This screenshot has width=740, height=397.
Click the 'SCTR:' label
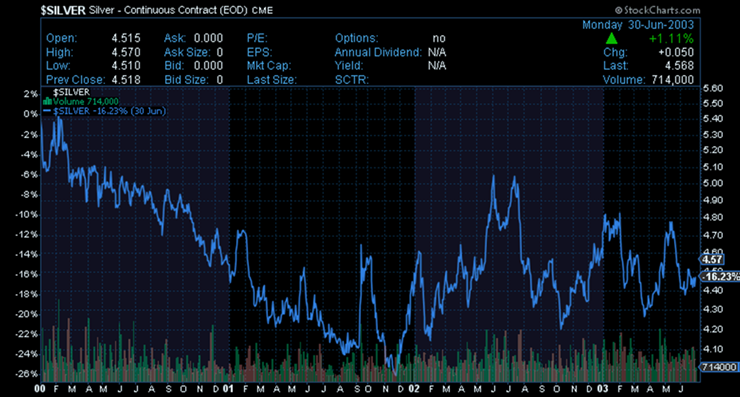tap(352, 80)
